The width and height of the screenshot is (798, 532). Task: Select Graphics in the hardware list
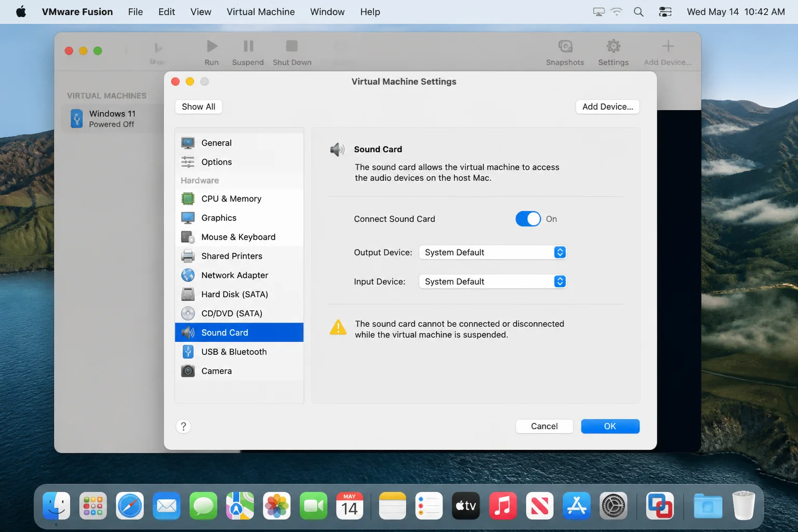pos(239,218)
